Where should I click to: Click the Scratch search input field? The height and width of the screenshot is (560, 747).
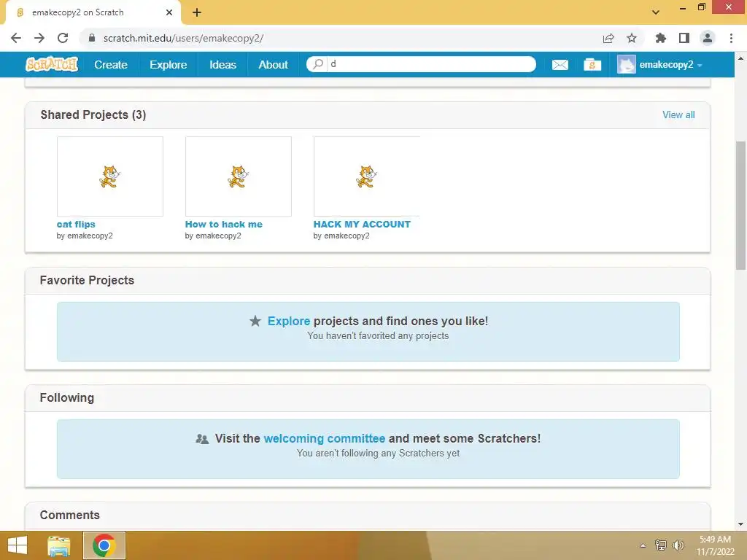coord(430,64)
